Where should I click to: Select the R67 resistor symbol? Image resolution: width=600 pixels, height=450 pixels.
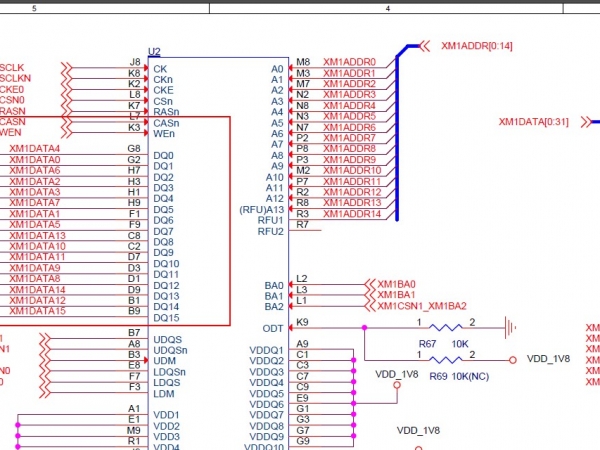pyautogui.click(x=450, y=326)
